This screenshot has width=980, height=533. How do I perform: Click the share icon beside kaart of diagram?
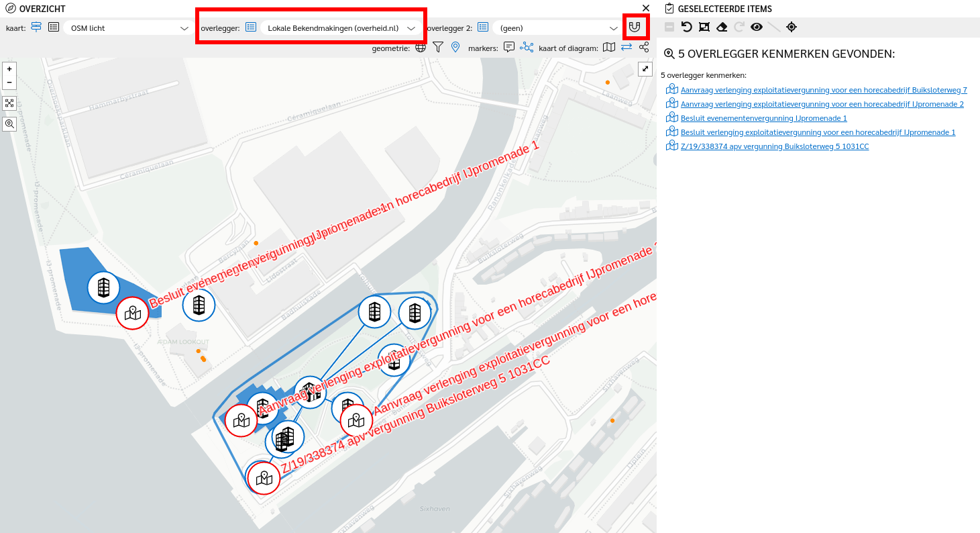pos(644,47)
